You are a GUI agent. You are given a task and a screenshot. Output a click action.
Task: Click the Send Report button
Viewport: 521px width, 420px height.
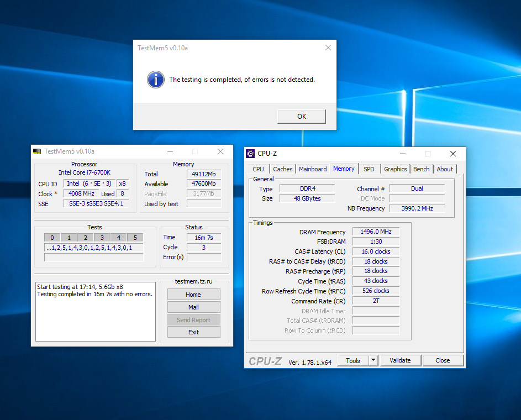tap(193, 319)
